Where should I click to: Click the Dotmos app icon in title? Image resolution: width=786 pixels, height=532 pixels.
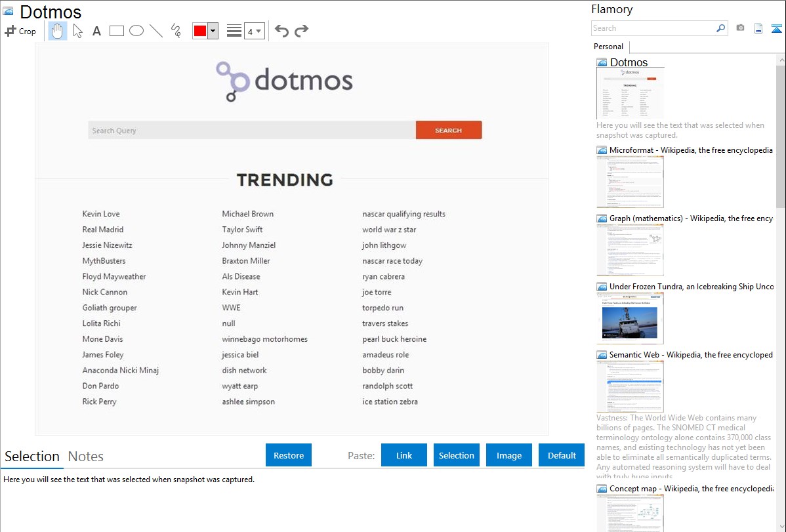click(x=8, y=11)
